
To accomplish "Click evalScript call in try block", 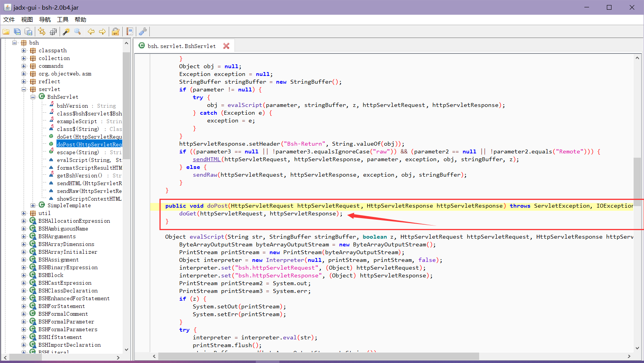I will 245,105.
